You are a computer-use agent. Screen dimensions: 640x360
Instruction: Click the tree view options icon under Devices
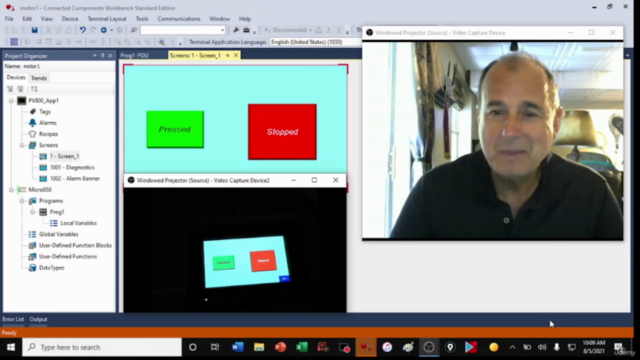[34, 89]
